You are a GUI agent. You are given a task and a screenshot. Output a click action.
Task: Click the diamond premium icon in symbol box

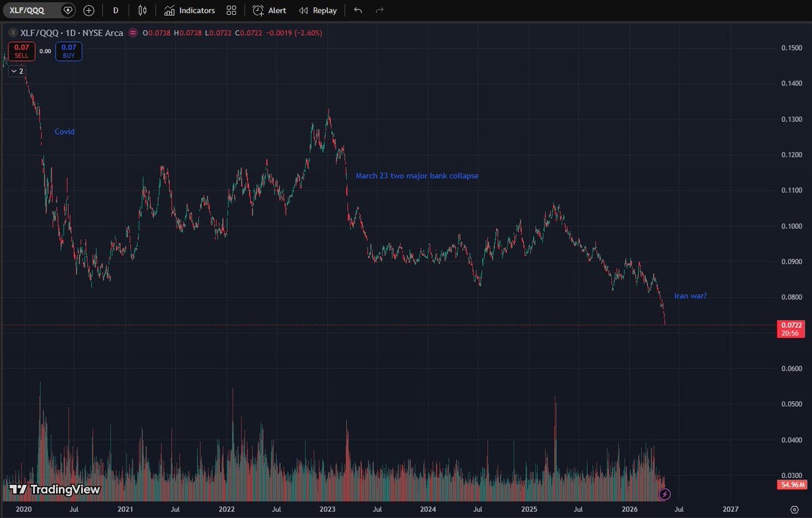point(68,10)
